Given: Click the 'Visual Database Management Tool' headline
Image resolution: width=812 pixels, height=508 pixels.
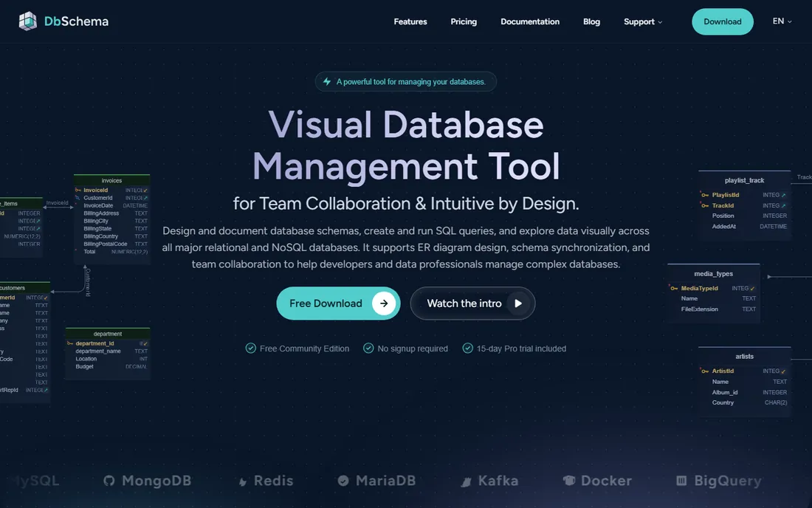Looking at the screenshot, I should (406, 145).
